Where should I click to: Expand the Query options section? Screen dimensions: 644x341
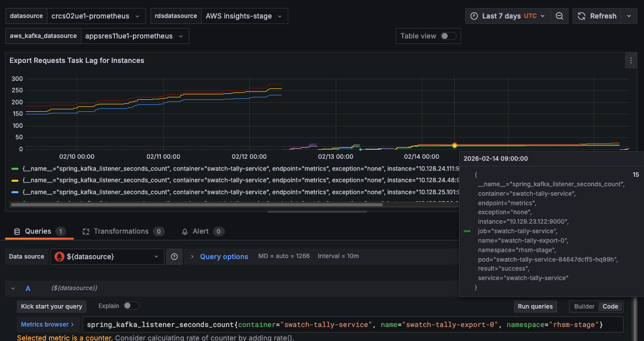tap(224, 257)
